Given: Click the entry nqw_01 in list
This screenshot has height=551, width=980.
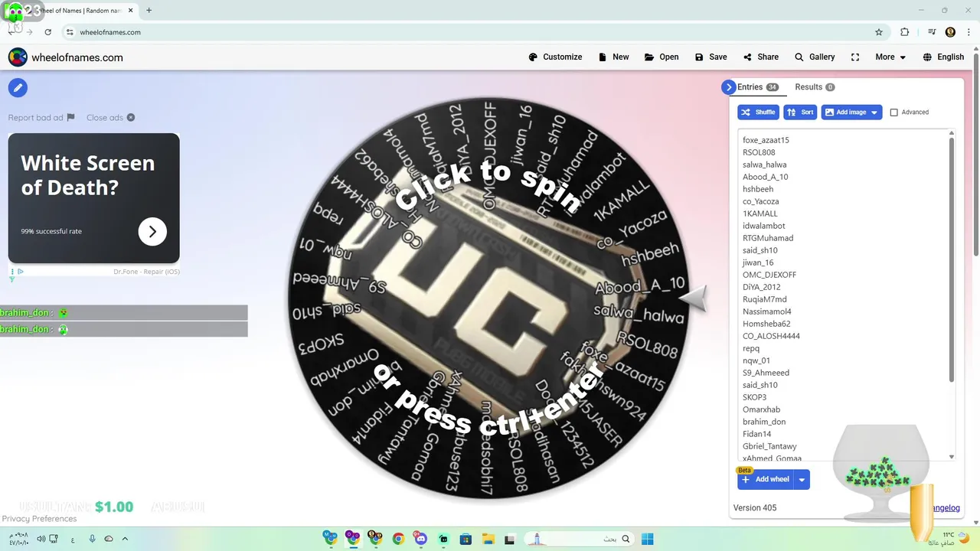Looking at the screenshot, I should (x=756, y=360).
